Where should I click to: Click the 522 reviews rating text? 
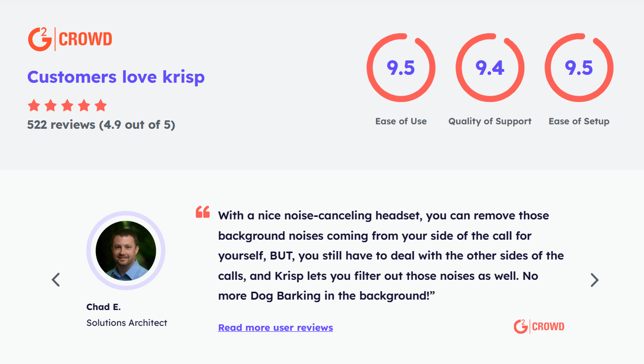click(x=101, y=125)
